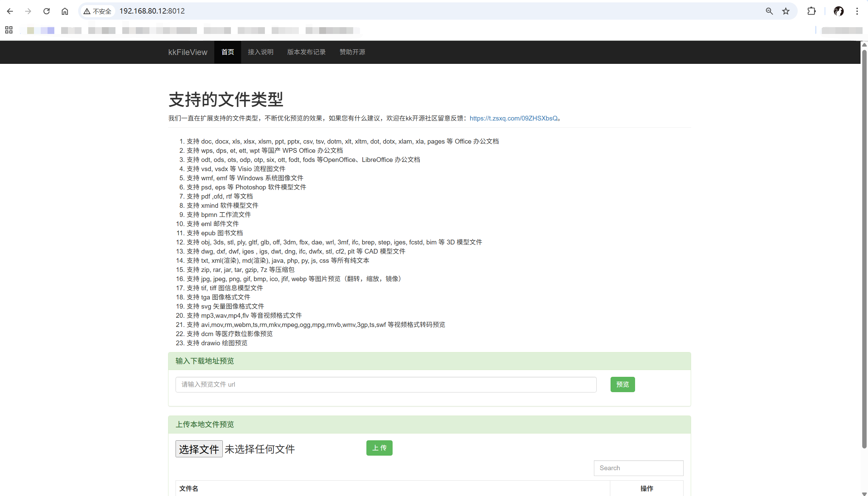Image resolution: width=868 pixels, height=496 pixels.
Task: Click the green 预览 button
Action: point(622,384)
